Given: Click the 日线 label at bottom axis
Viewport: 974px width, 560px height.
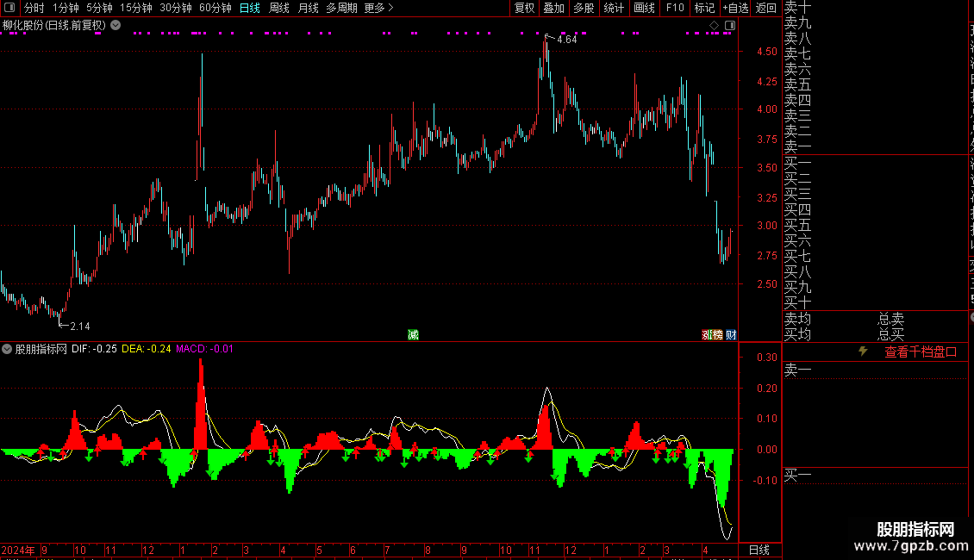Looking at the screenshot, I should click(759, 550).
